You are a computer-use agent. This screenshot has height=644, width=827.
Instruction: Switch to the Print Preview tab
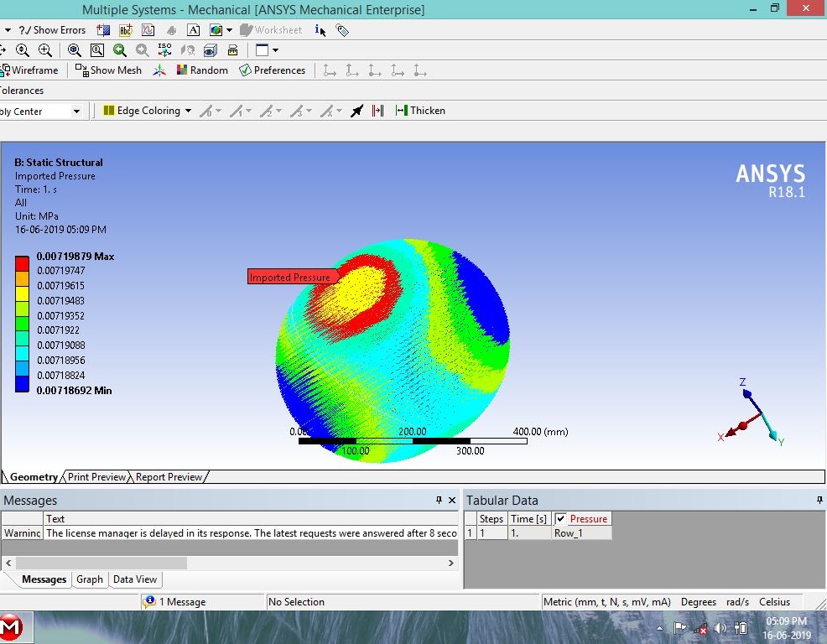coord(96,477)
